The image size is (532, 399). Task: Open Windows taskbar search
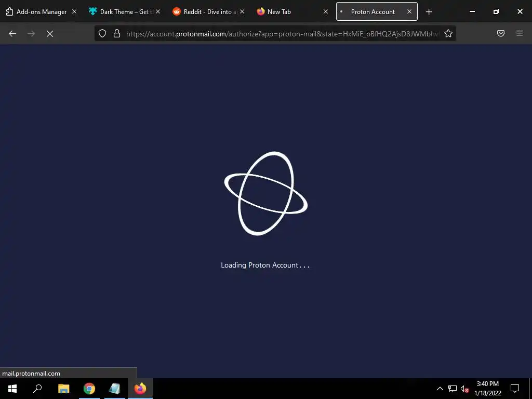[x=37, y=389]
